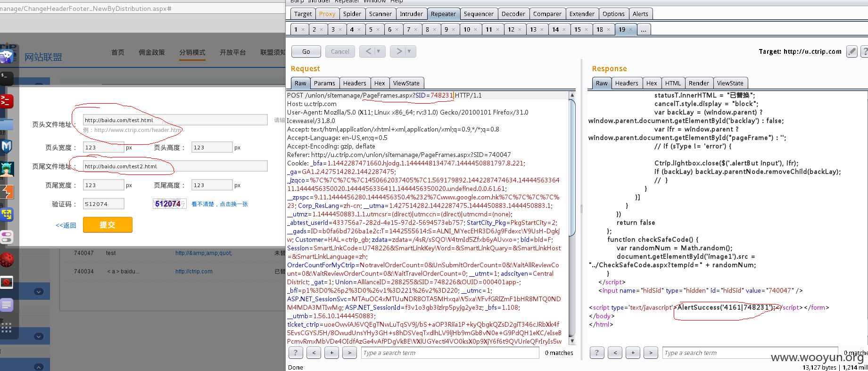Viewport: 868px width, 371px height.
Task: Focus the Request search term field
Action: pyautogui.click(x=450, y=353)
